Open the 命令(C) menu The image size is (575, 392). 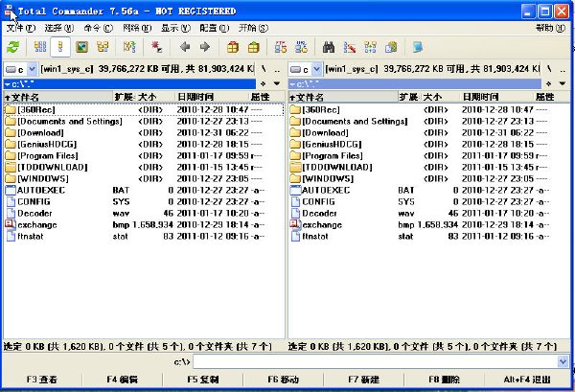pos(98,28)
